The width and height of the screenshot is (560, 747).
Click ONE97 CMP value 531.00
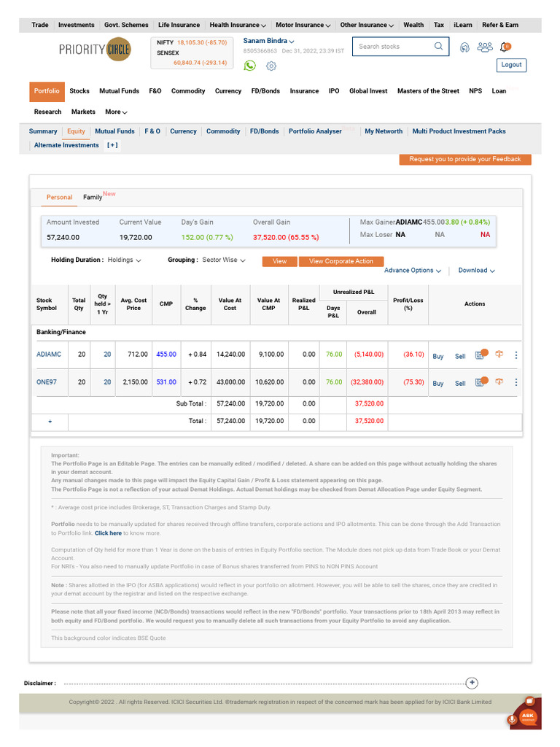coord(166,382)
